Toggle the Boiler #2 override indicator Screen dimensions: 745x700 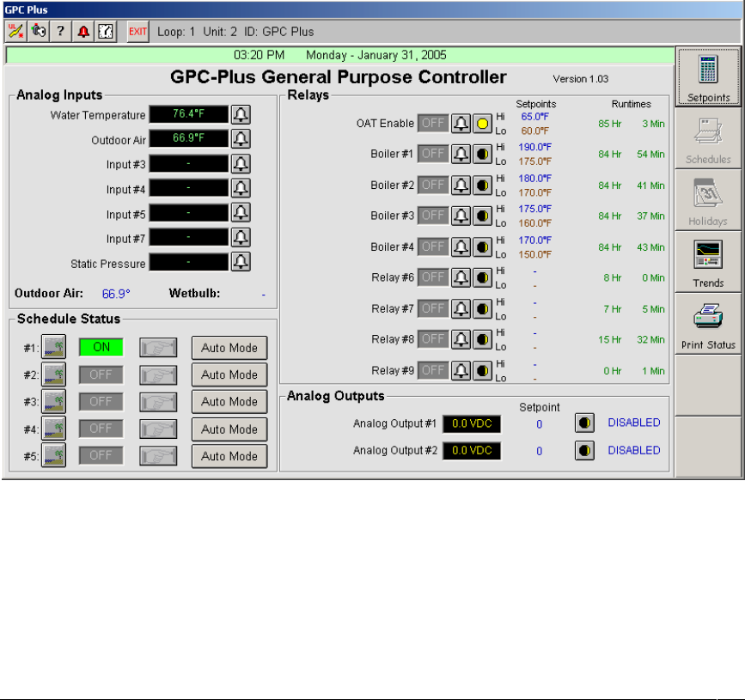pos(482,186)
